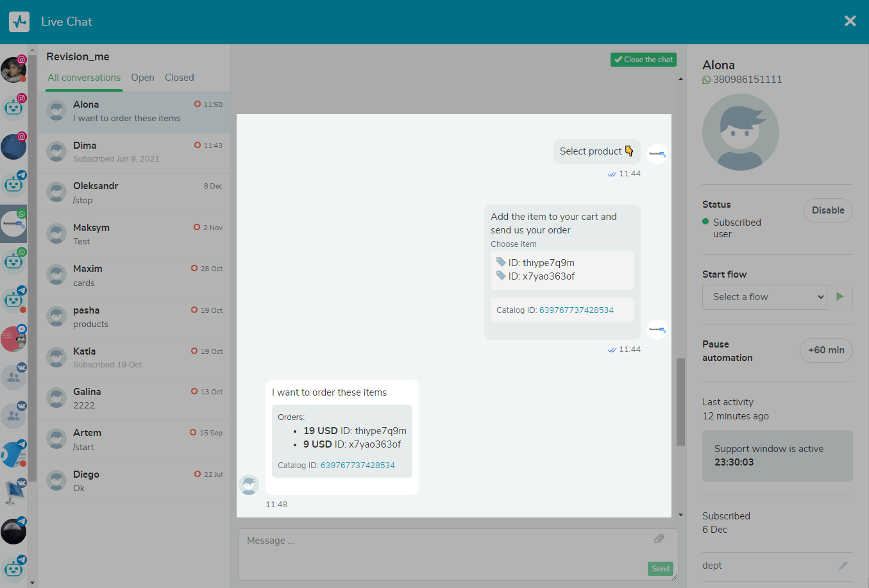
Task: Switch to the Open conversations tab
Action: click(143, 78)
